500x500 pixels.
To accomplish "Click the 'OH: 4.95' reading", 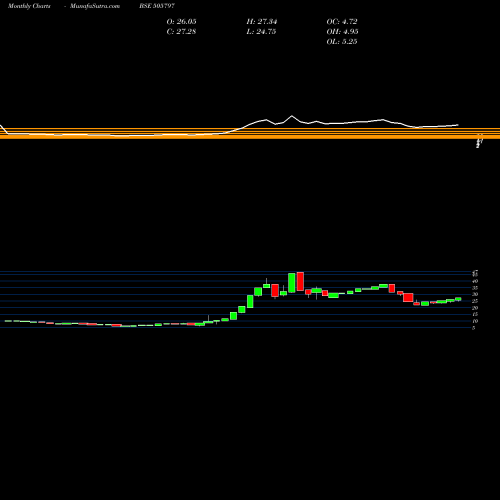I will [342, 32].
